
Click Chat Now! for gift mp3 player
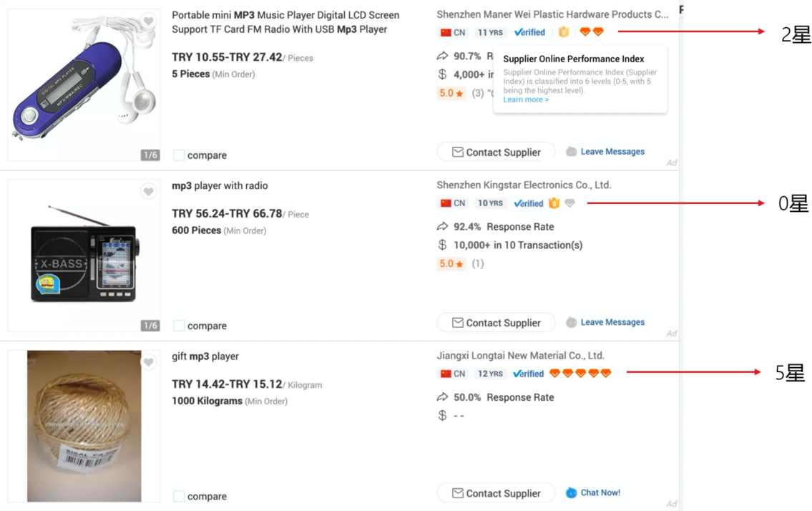tap(593, 492)
